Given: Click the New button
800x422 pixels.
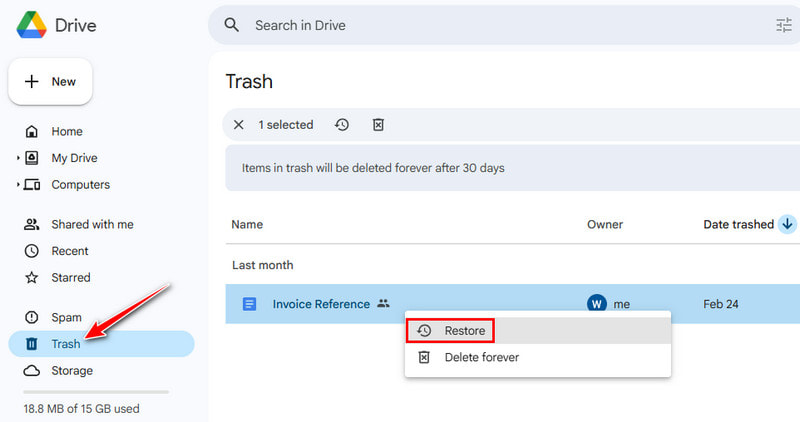Looking at the screenshot, I should point(51,82).
